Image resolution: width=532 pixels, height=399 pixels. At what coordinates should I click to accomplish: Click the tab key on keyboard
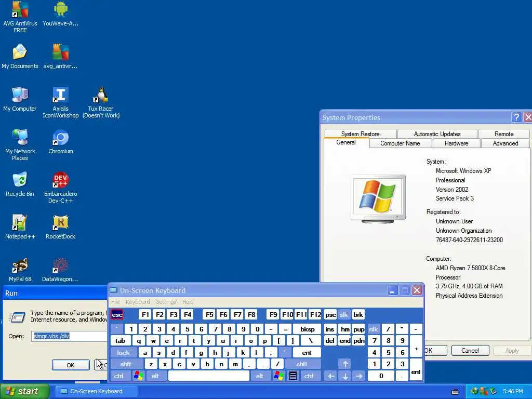[x=120, y=341]
